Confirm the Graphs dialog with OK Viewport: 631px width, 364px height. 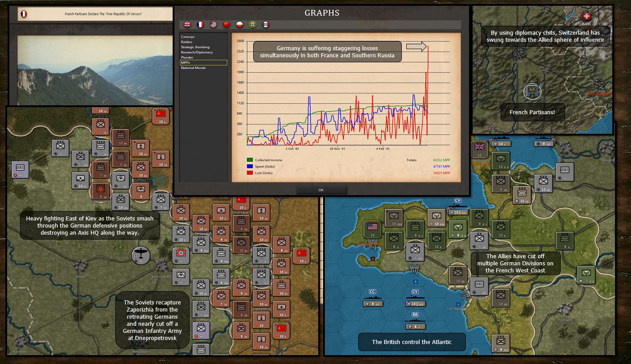[x=321, y=190]
